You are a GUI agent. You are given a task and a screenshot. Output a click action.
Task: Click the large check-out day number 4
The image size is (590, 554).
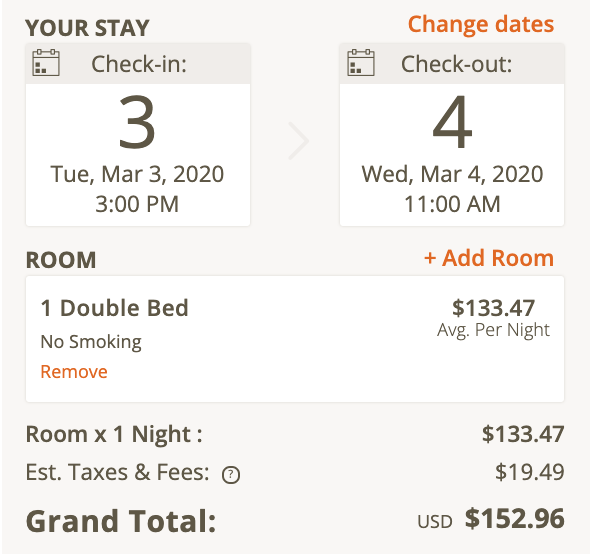coord(452,122)
